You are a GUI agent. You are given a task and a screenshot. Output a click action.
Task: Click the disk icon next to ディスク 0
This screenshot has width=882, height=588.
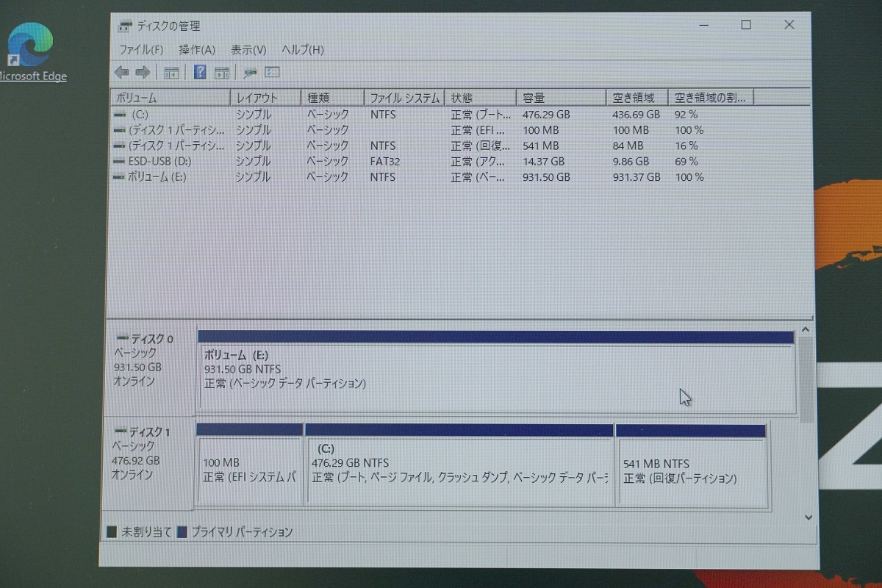click(122, 339)
